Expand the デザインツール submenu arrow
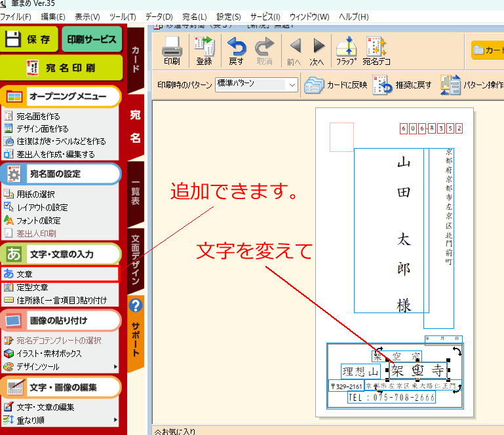Screen dimensions: 504x435 tap(116, 366)
